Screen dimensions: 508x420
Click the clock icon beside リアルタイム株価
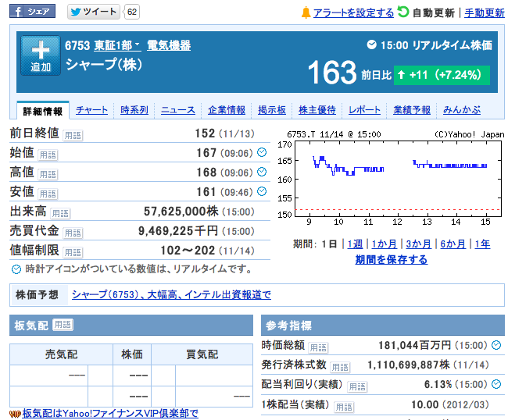(x=371, y=44)
